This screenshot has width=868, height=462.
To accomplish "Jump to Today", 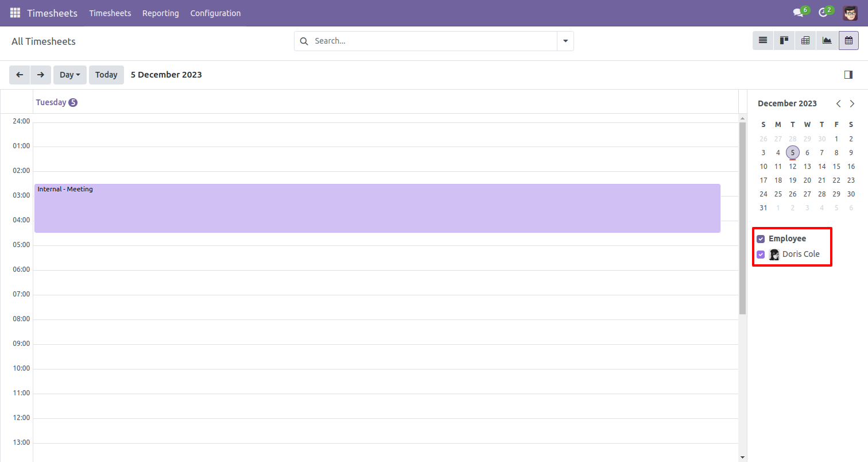I will tap(106, 75).
